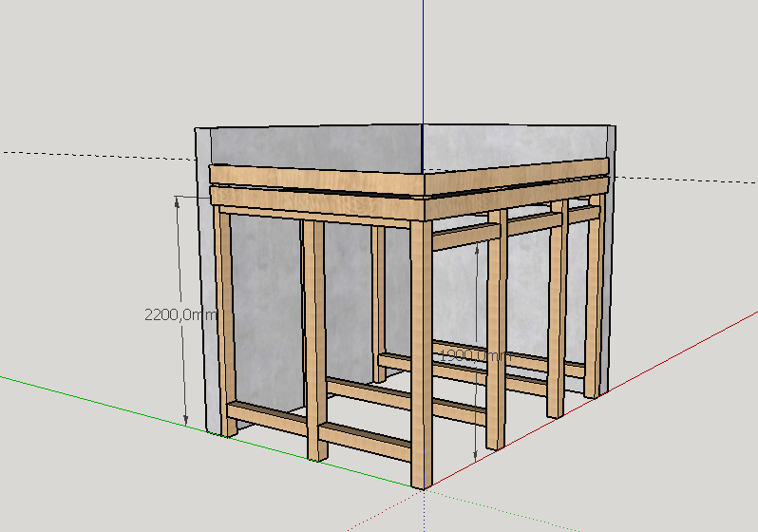Click the dotted red axis line
758x532 pixels.
[385, 510]
